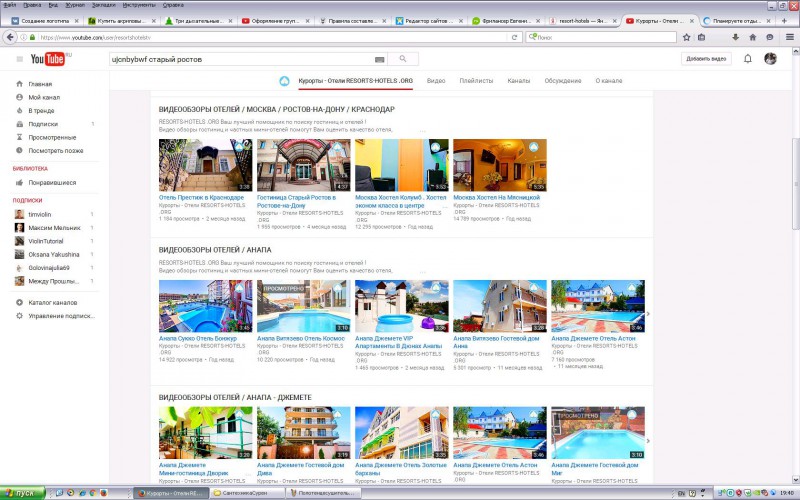Bookmark this page with the star icon
Screen dimensions: 800x500
pyautogui.click(x=687, y=37)
